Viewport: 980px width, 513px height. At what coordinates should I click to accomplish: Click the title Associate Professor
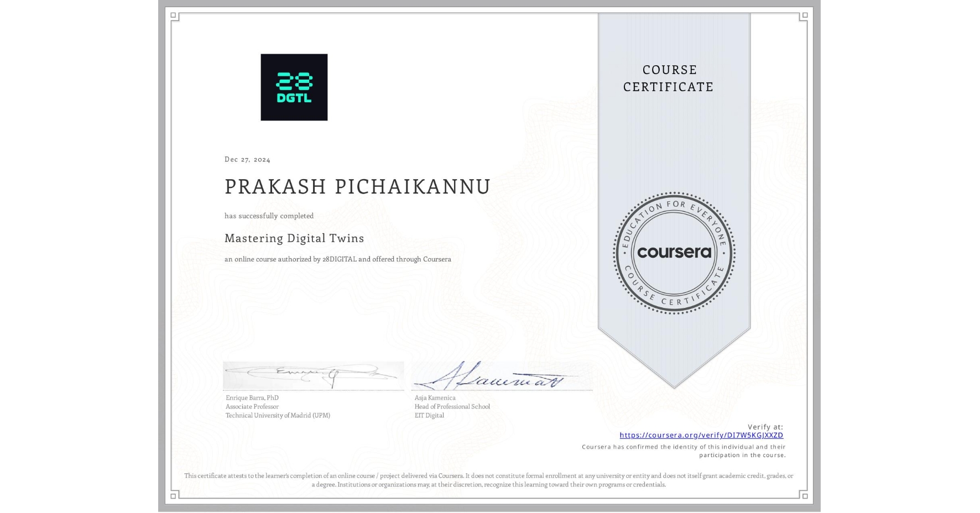click(x=252, y=406)
